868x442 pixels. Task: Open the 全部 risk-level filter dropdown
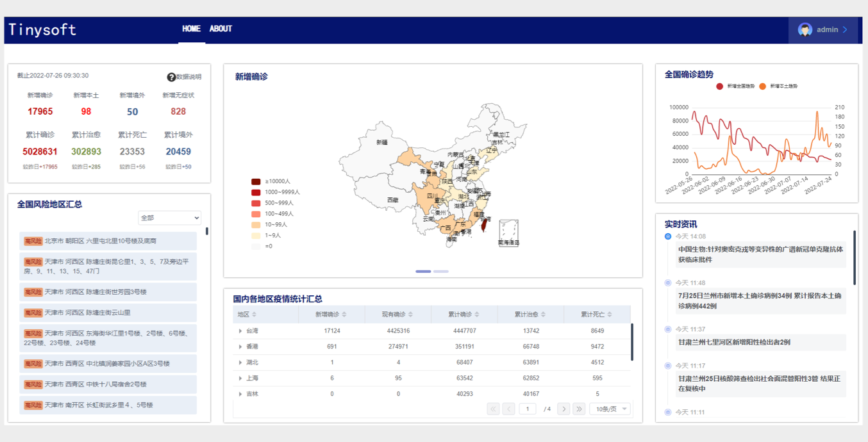point(169,218)
